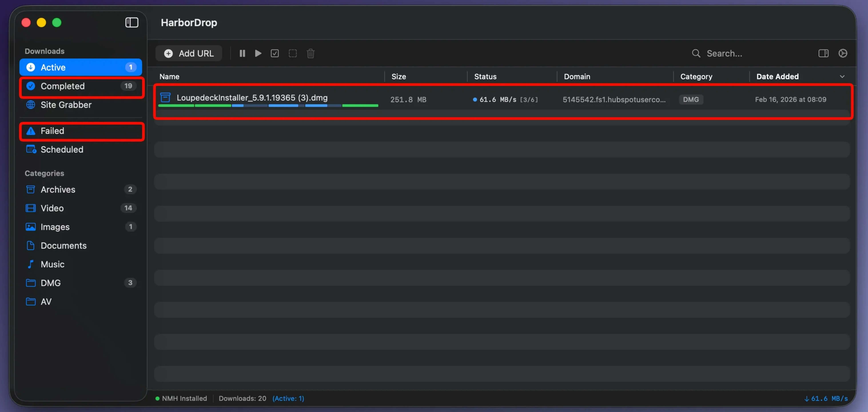Click the select all checkmark icon
The width and height of the screenshot is (868, 412).
275,53
